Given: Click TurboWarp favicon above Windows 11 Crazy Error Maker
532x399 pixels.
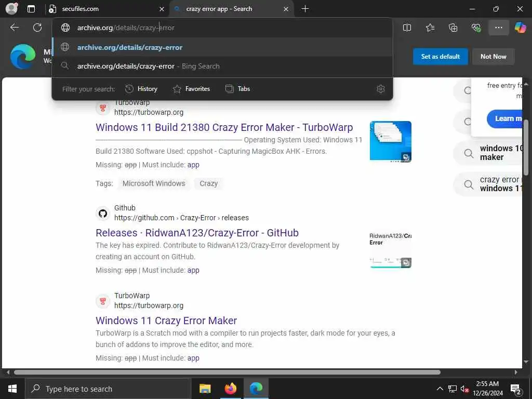Looking at the screenshot, I should point(103,301).
